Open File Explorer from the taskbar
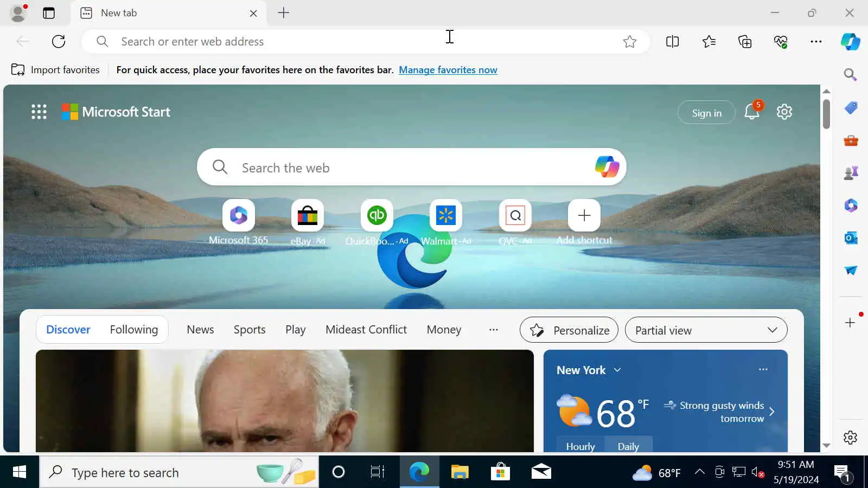The image size is (868, 488). tap(459, 472)
